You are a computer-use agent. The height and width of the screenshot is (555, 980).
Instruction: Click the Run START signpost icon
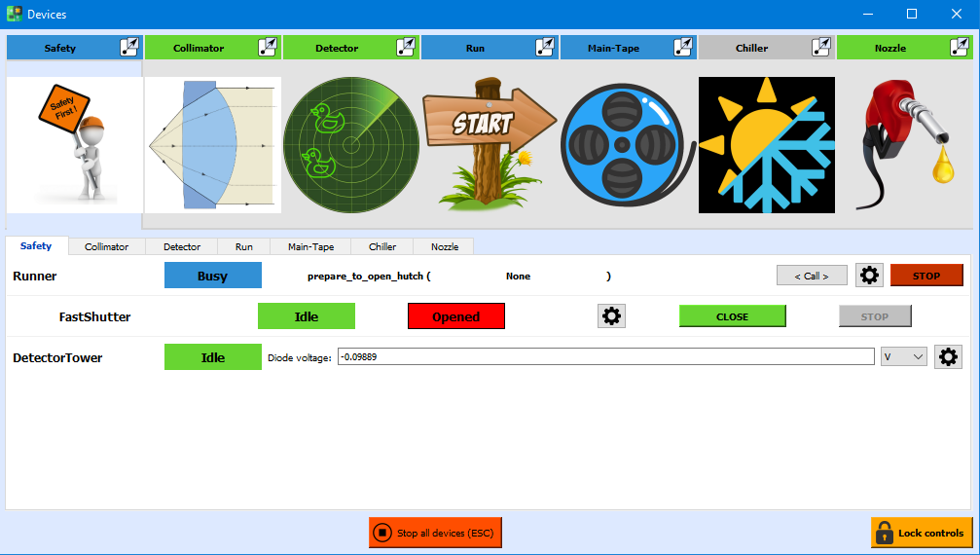coord(490,145)
